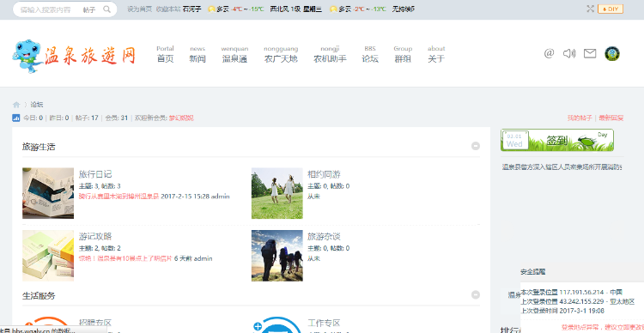Click the 签到 daily check-in banner

click(x=557, y=140)
